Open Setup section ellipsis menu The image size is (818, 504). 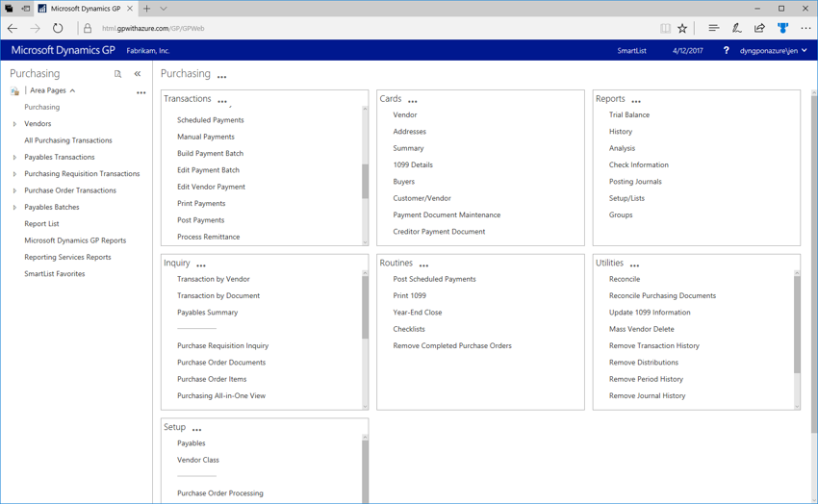click(x=196, y=430)
